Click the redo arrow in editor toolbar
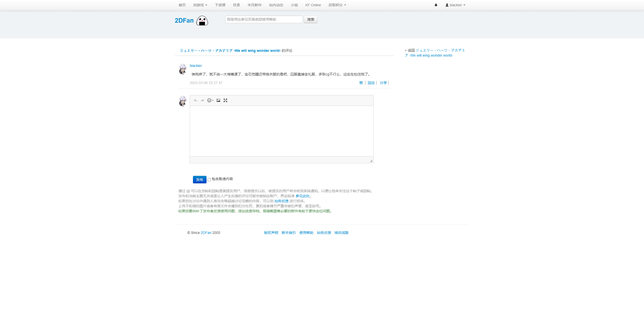Screen dimensions: 644x328 coord(202,100)
